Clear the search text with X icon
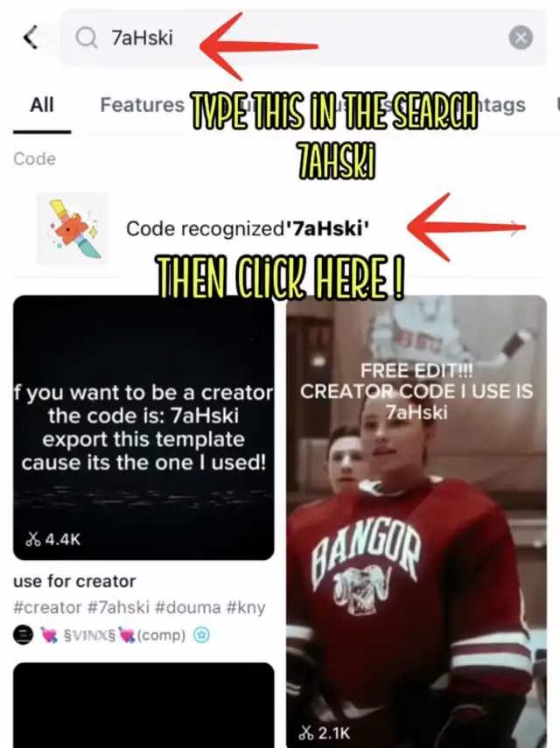The height and width of the screenshot is (748, 560). pyautogui.click(x=521, y=38)
